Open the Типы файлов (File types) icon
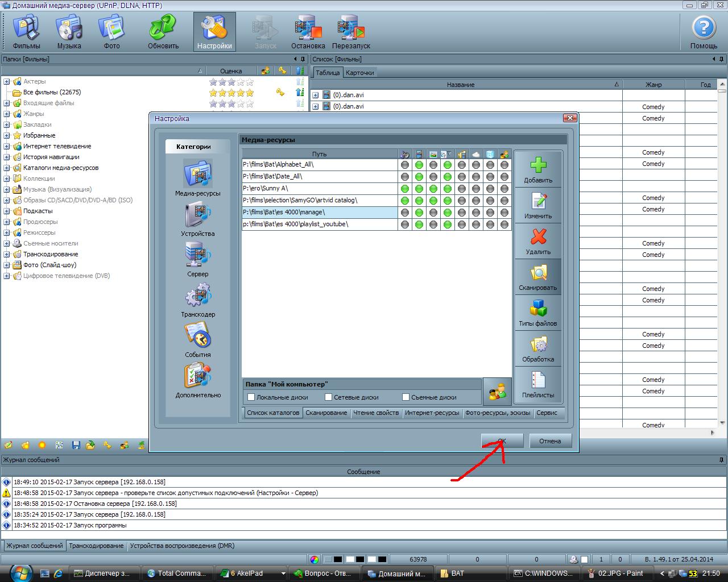The image size is (728, 582). coord(538,309)
